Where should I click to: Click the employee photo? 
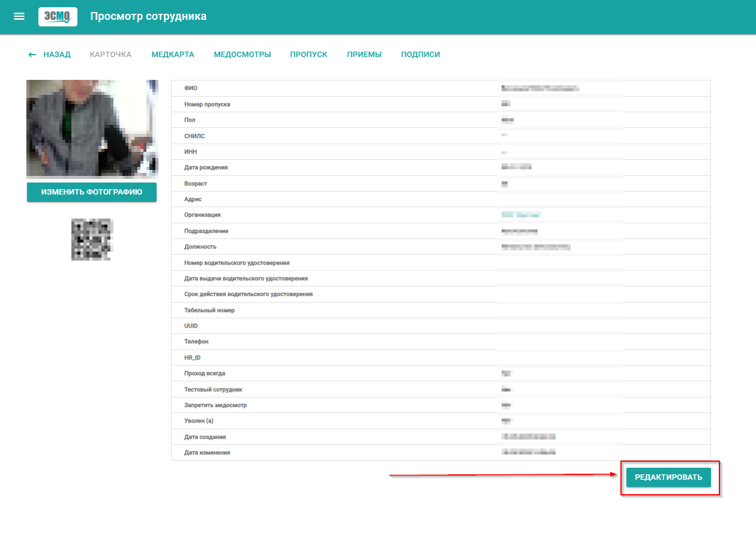pos(92,129)
